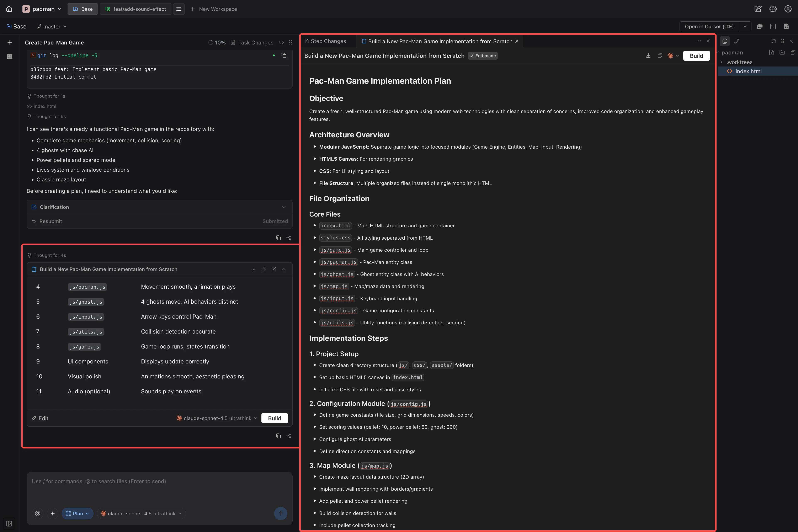
Task: Open the user account icon
Action: [x=788, y=9]
